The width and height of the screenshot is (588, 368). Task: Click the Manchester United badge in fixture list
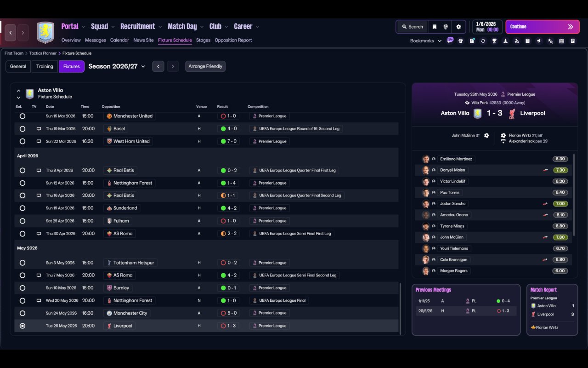click(x=109, y=116)
